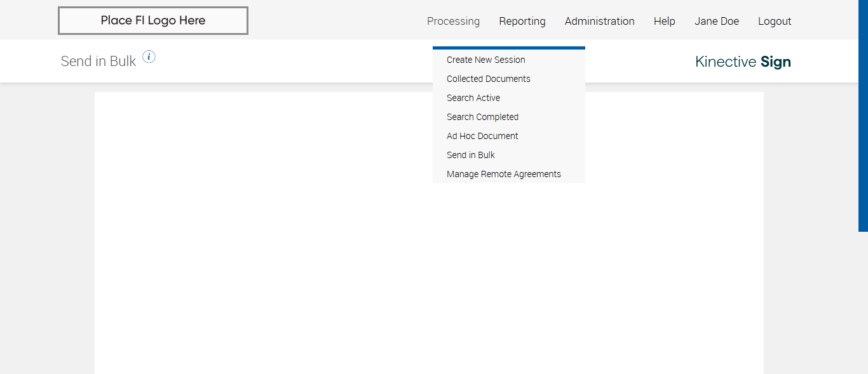Click the info icon beside Send in Bulk

pyautogui.click(x=149, y=57)
